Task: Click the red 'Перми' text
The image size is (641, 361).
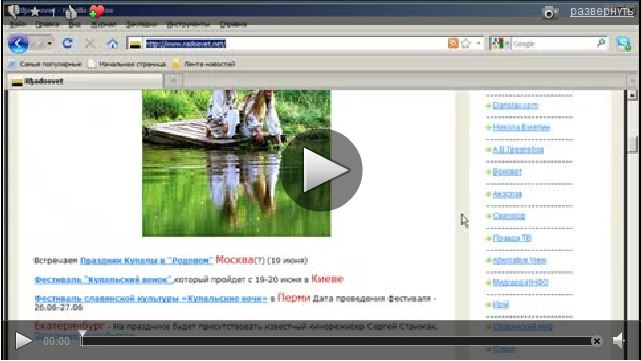Action: point(294,298)
